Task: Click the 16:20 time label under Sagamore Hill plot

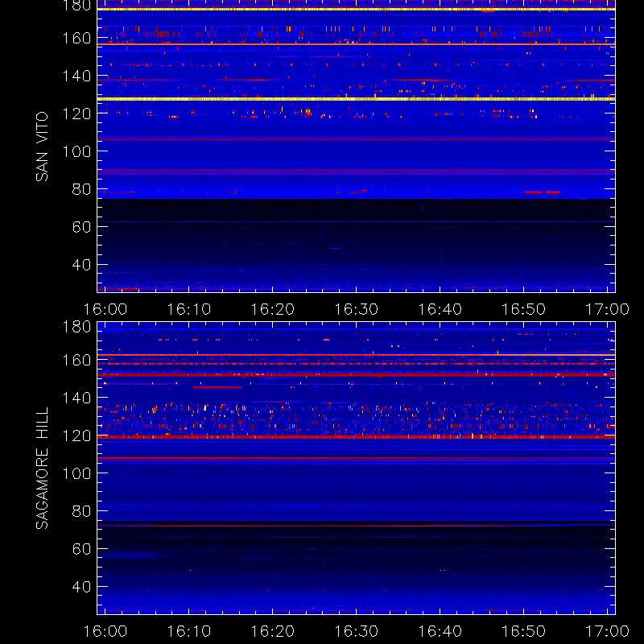Action: pos(273,631)
